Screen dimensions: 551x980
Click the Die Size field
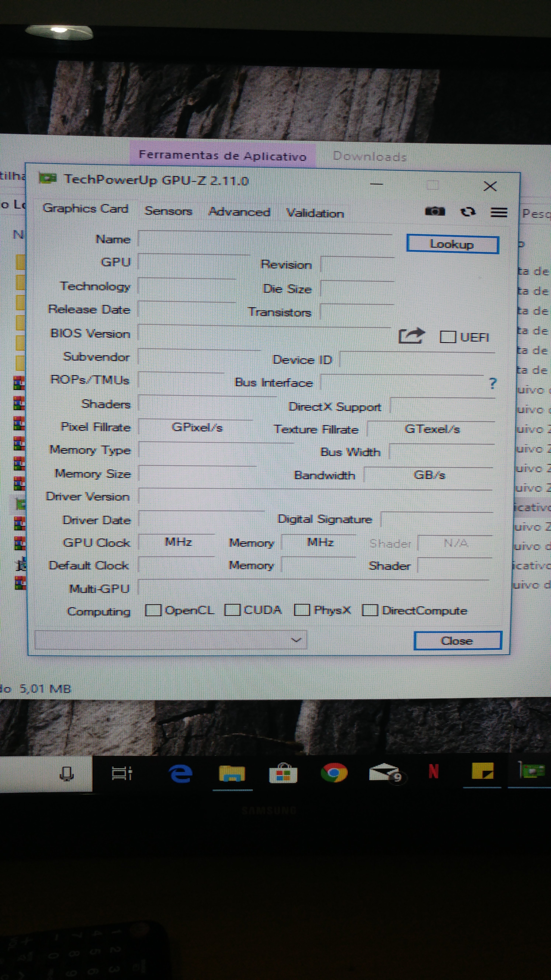pos(357,288)
